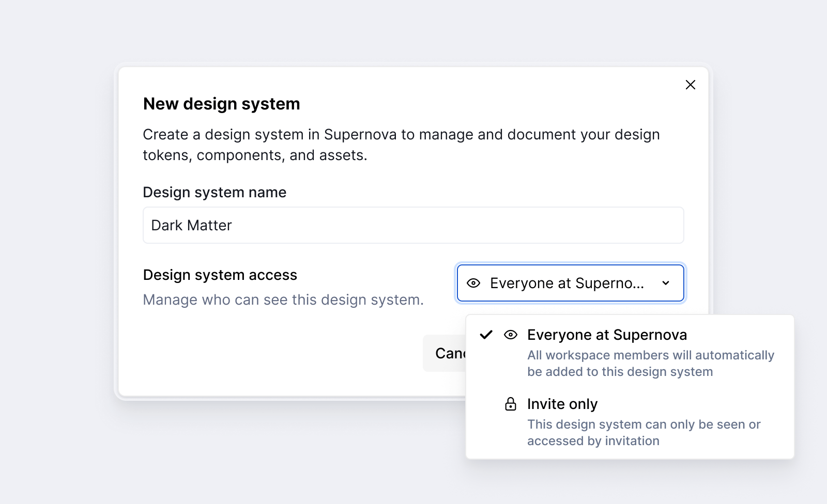Click the checkmark next to Everyone at Supernova
The height and width of the screenshot is (504, 827).
[486, 335]
